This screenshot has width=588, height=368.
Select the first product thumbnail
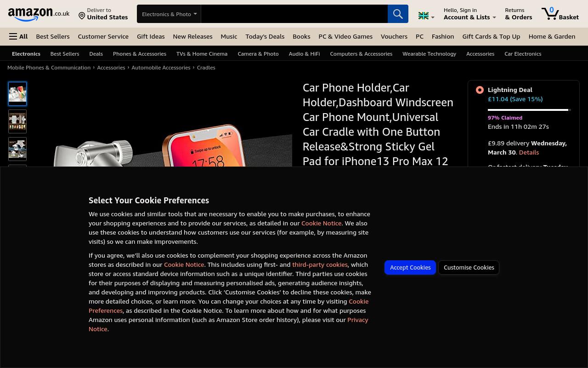click(17, 94)
